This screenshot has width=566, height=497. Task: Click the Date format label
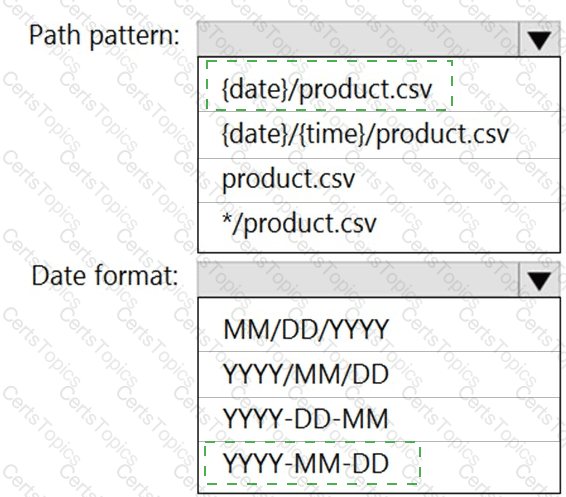click(x=105, y=275)
